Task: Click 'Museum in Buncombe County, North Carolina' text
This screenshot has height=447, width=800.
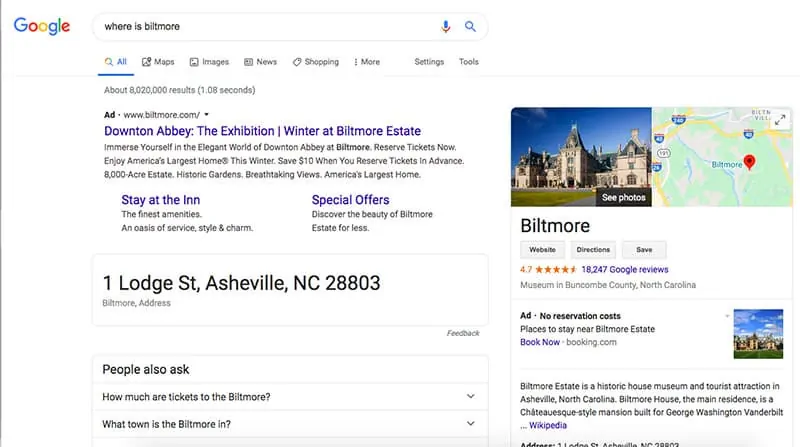Action: (608, 285)
